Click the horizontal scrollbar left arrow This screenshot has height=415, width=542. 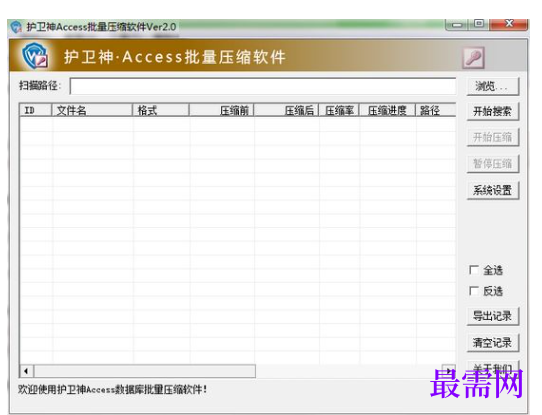coord(26,371)
